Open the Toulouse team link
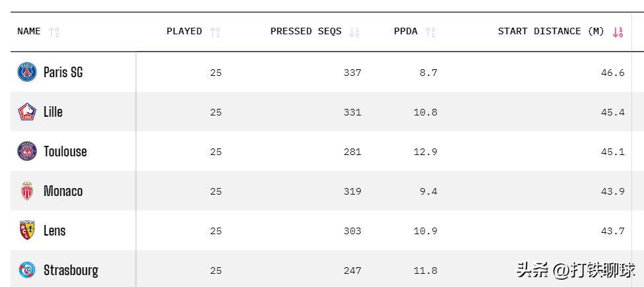Viewport: 644px width, 287px height. click(65, 151)
